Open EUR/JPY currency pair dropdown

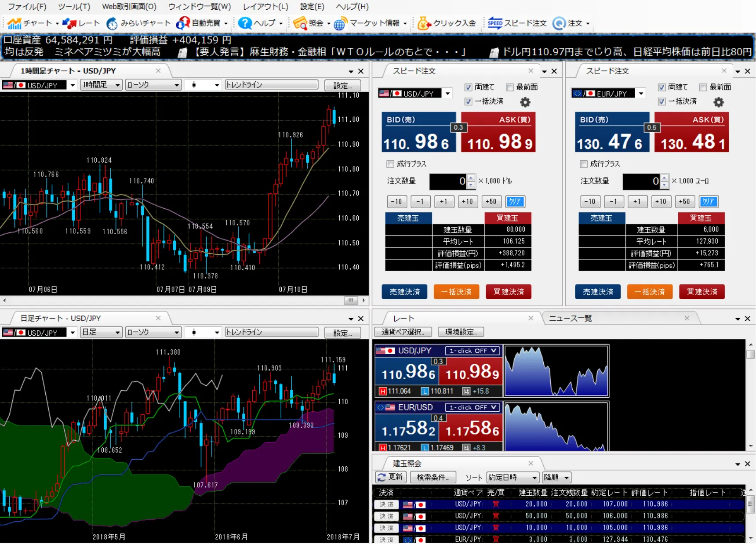point(641,94)
